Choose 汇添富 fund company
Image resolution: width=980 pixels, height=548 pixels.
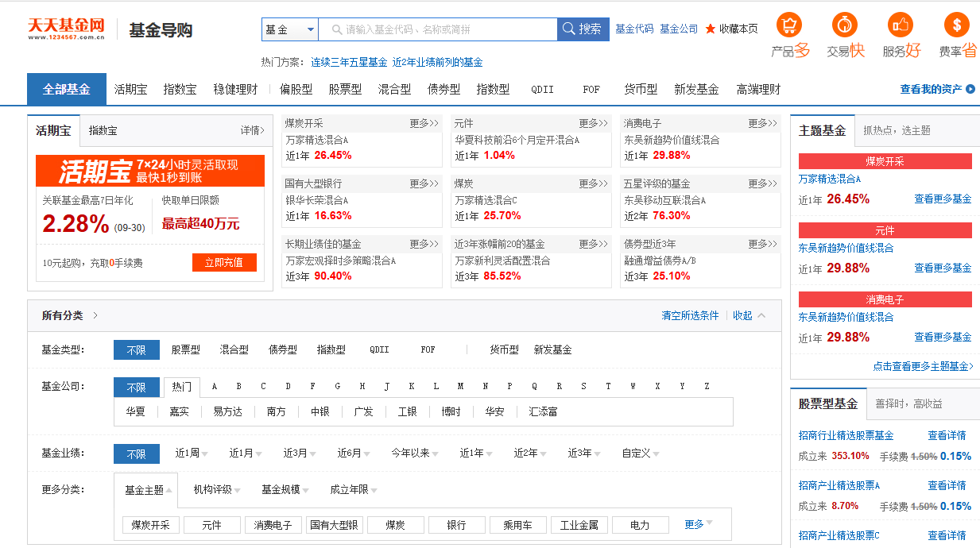[543, 411]
